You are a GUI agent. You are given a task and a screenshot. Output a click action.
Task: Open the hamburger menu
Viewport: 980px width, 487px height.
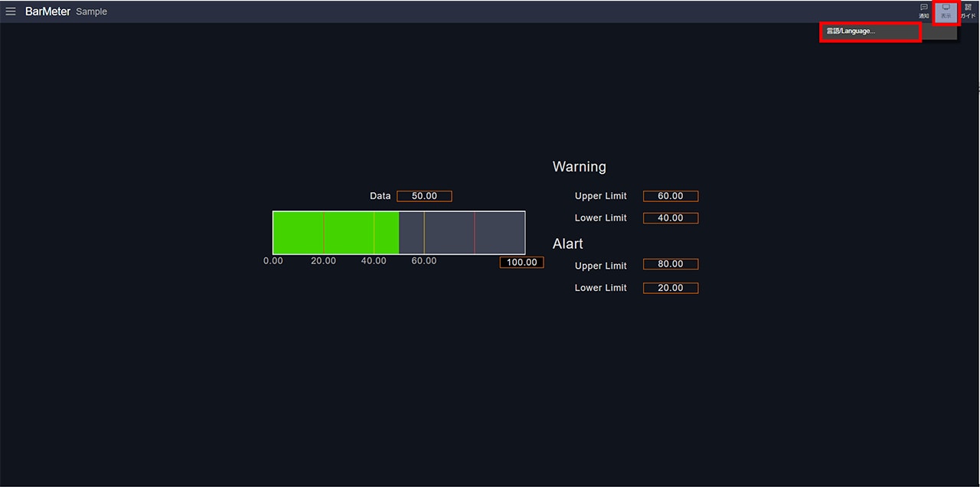[11, 11]
